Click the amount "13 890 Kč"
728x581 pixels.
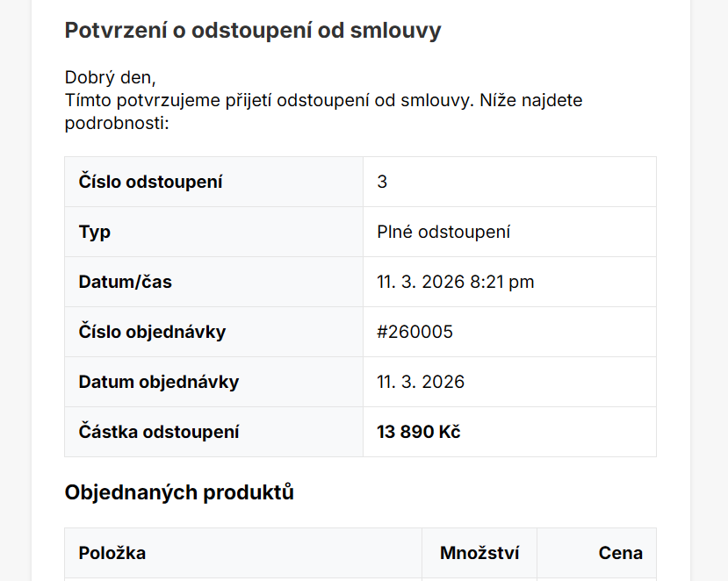(418, 433)
